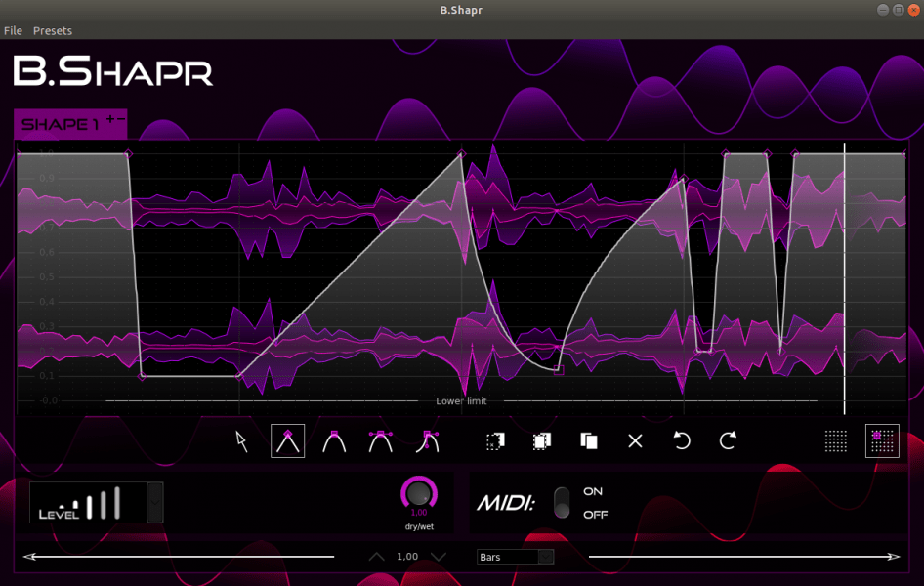Click the 1,00 dry/wet value readout

tap(419, 513)
